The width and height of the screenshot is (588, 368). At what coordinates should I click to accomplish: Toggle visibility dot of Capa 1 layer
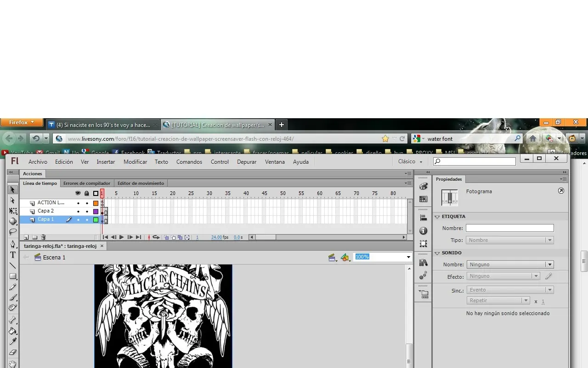(78, 220)
